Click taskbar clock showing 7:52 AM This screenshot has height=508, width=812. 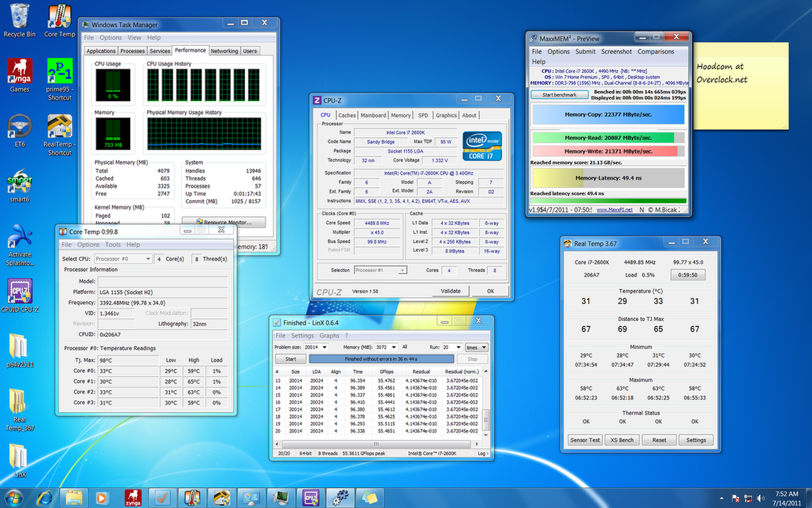(x=786, y=498)
